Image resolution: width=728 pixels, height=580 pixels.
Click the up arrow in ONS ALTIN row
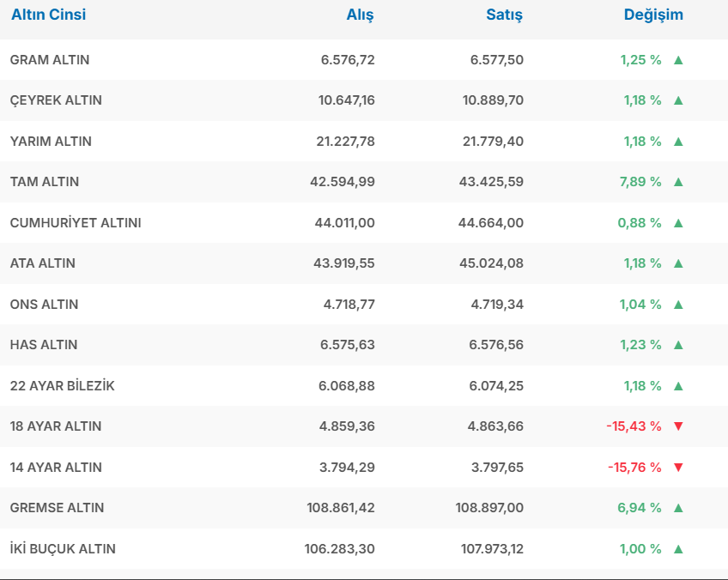(678, 305)
